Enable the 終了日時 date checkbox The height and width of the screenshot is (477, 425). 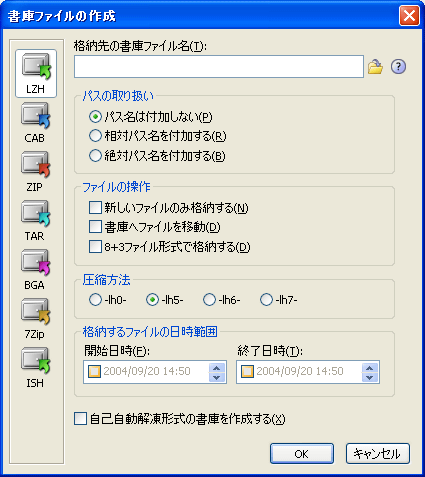click(247, 371)
